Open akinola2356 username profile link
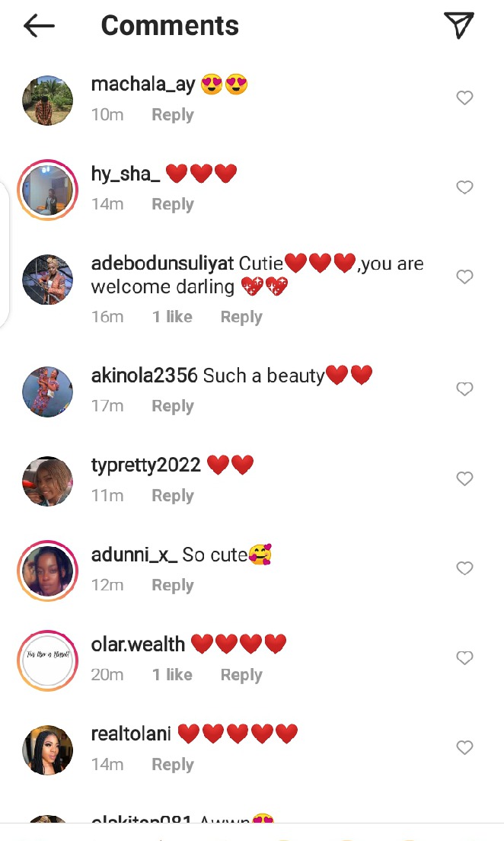The width and height of the screenshot is (504, 841). 144,376
